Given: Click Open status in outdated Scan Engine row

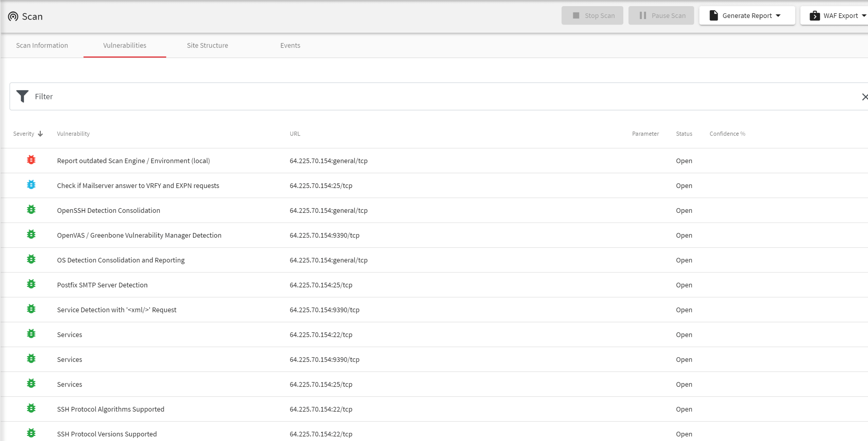Looking at the screenshot, I should 684,160.
